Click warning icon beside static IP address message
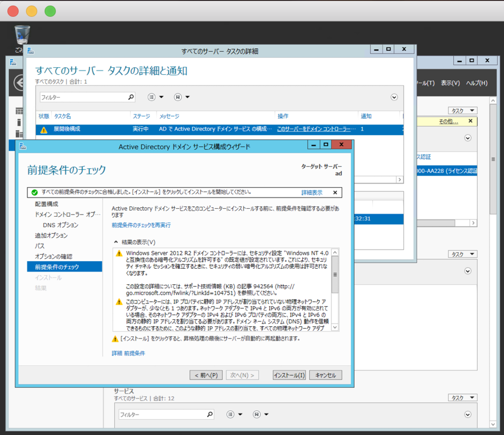 pyautogui.click(x=119, y=302)
